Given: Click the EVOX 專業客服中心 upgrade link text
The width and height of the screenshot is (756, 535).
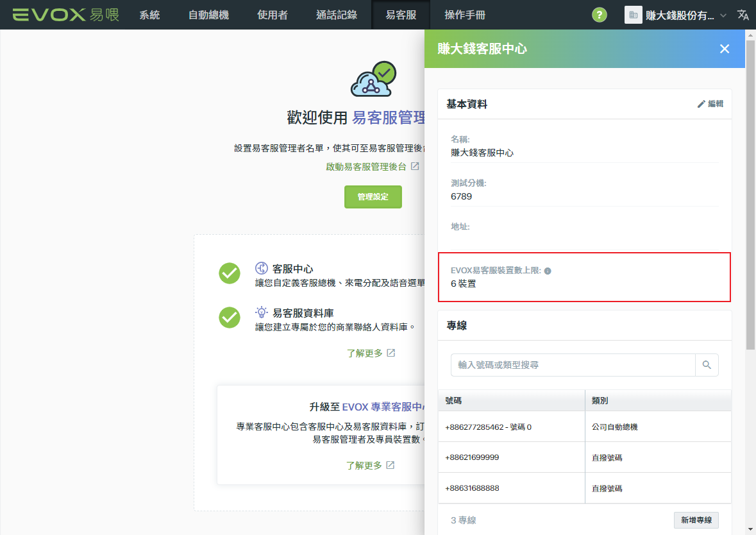Looking at the screenshot, I should (x=383, y=407).
